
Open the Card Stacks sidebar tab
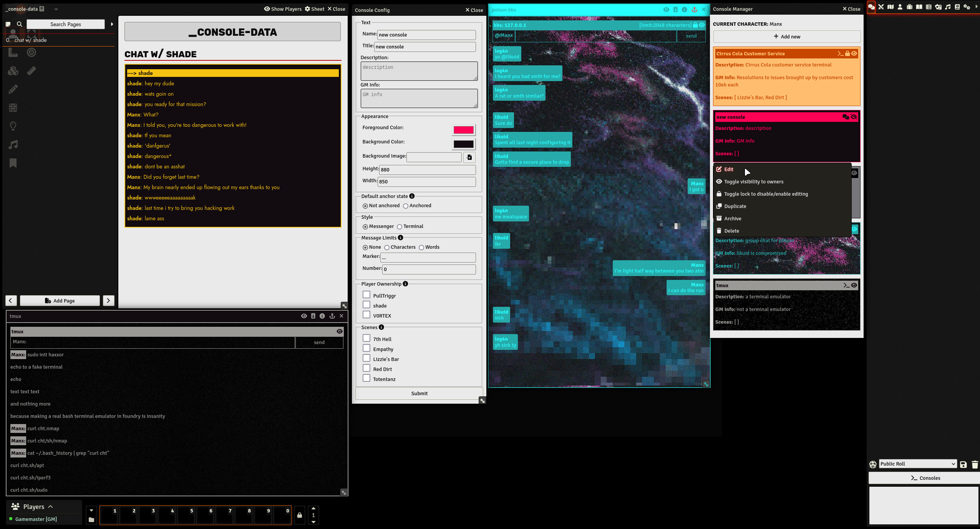click(x=938, y=7)
